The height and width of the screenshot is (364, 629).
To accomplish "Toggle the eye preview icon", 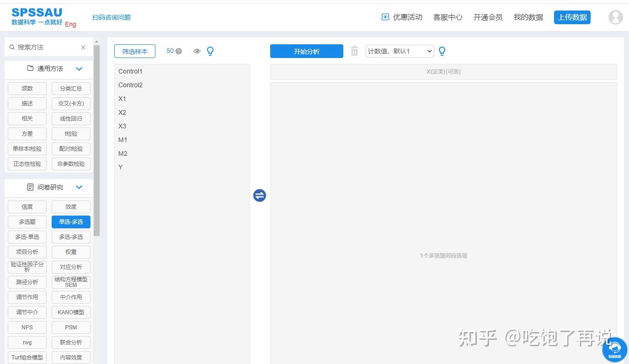I will click(197, 51).
